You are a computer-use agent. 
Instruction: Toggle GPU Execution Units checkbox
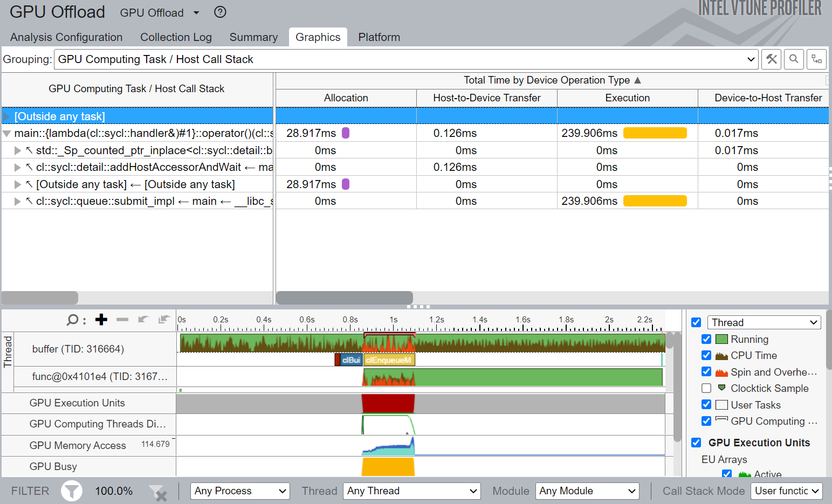(696, 443)
